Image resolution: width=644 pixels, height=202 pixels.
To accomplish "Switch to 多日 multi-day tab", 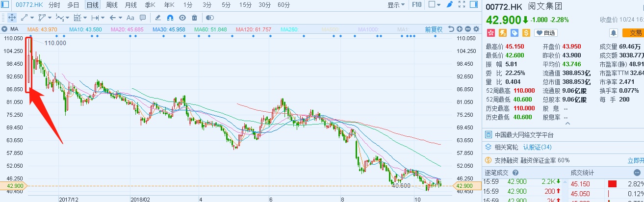I will click(x=73, y=5).
